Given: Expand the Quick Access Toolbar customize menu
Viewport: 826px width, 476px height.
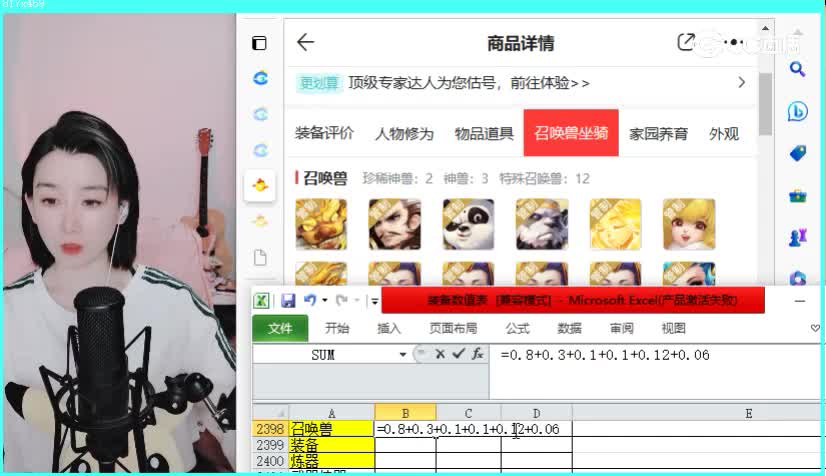Looking at the screenshot, I should (375, 301).
